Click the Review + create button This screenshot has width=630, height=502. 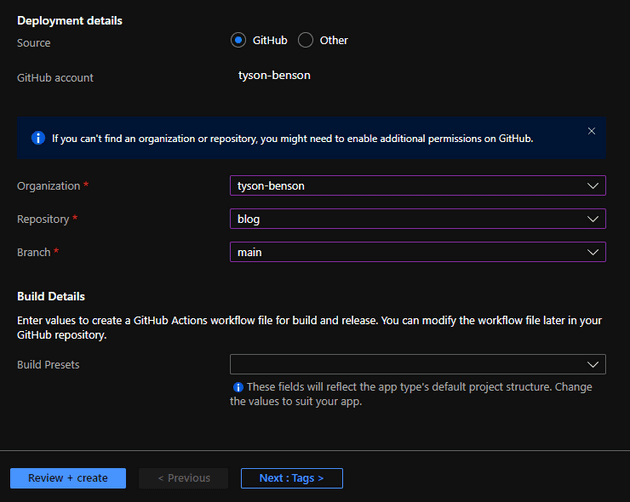(68, 478)
